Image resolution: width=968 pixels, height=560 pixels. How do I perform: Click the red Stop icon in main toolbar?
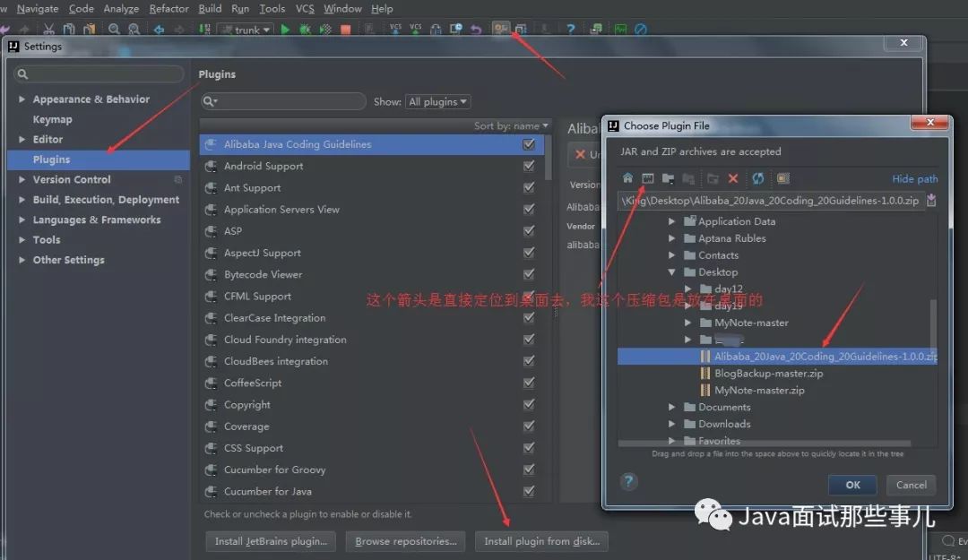346,29
